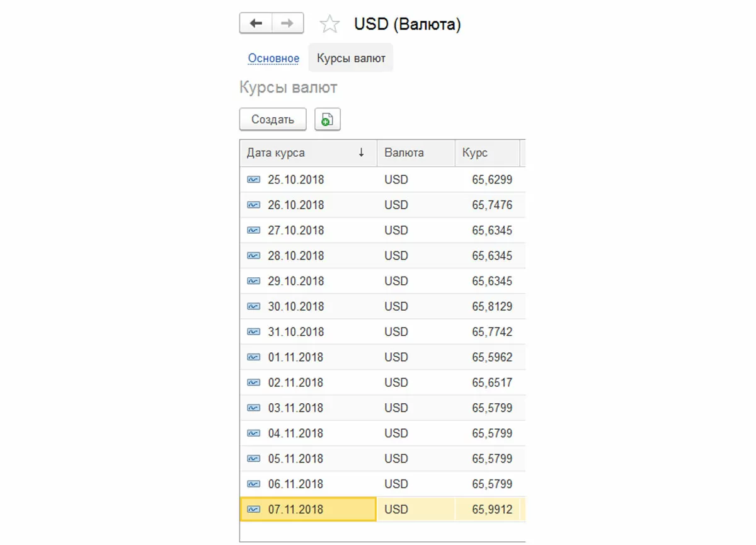Go forward with the right arrow button
This screenshot has width=756, height=545.
pos(287,23)
